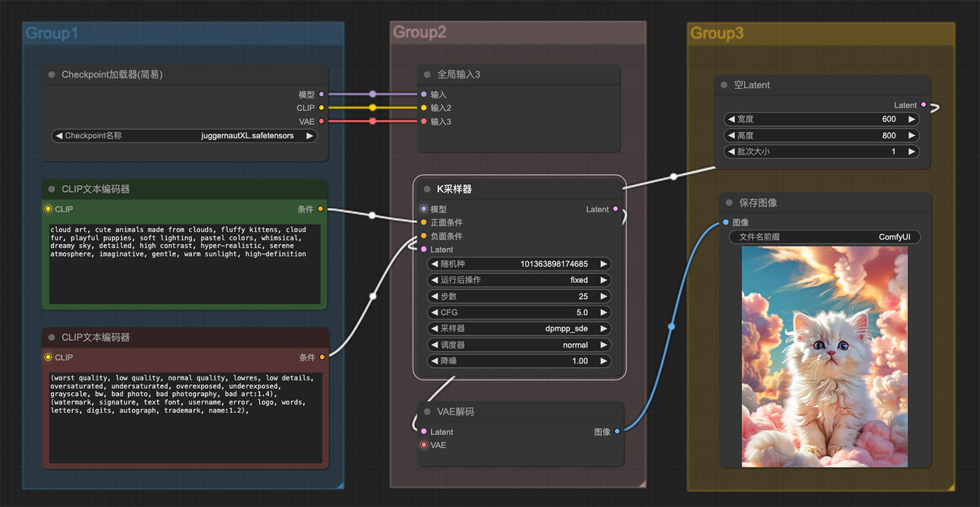Collapse the Checkpoint加载器(简易) node via its dot

pos(52,74)
